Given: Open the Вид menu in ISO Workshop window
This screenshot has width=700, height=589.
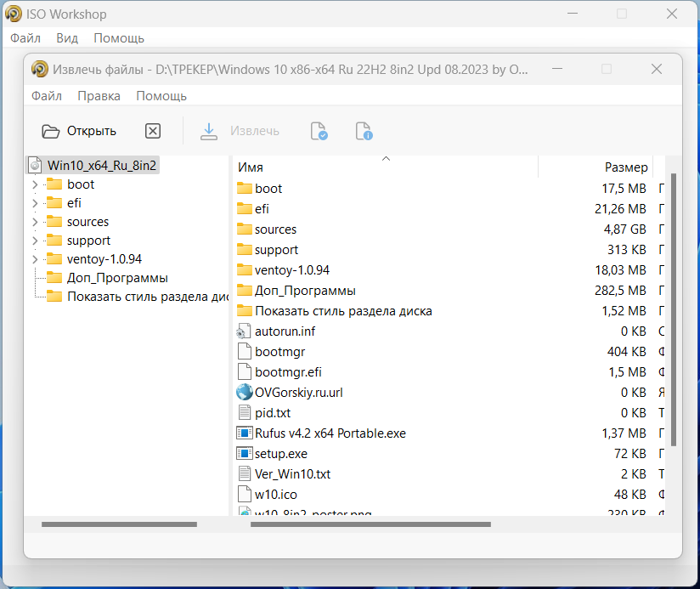Looking at the screenshot, I should tap(67, 38).
